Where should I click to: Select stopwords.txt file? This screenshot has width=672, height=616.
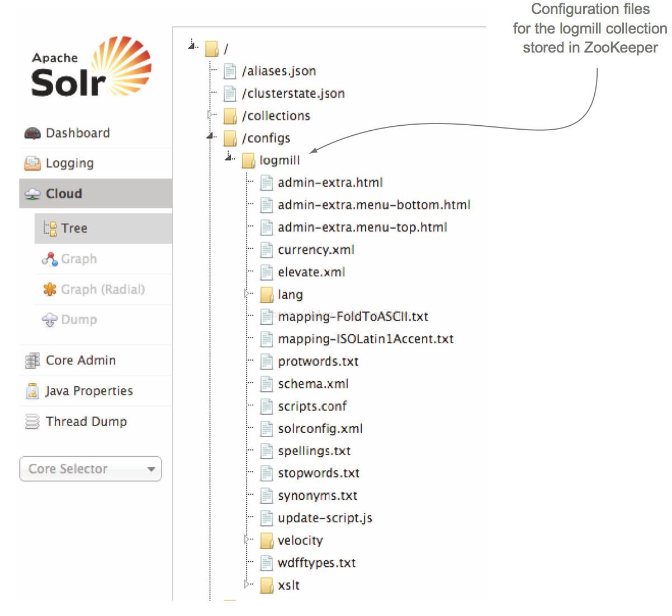[x=319, y=473]
